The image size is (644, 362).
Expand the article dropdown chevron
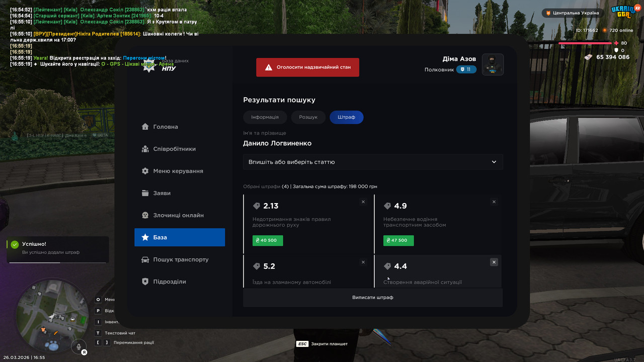coord(494,162)
